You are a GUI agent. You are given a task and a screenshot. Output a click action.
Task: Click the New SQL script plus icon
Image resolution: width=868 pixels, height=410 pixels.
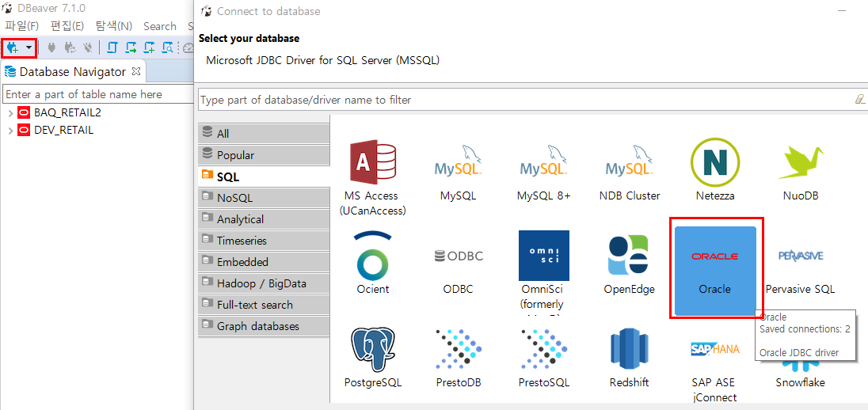click(x=150, y=48)
